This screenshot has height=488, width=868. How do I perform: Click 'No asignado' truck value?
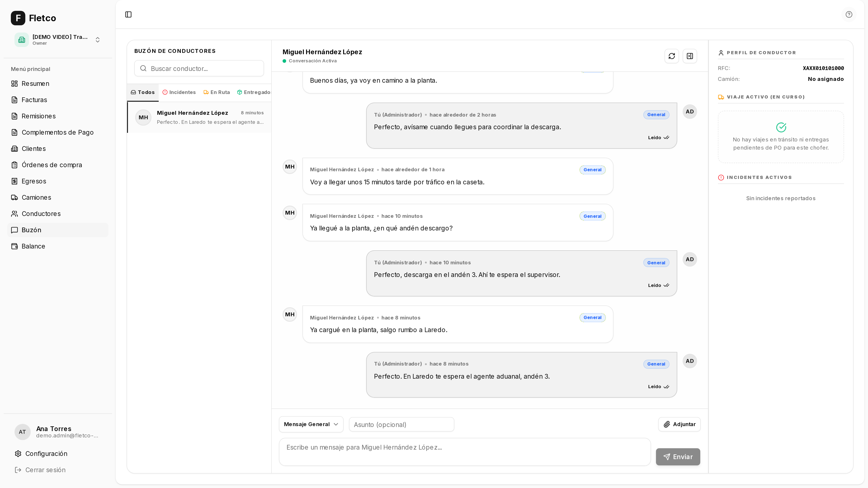click(826, 79)
